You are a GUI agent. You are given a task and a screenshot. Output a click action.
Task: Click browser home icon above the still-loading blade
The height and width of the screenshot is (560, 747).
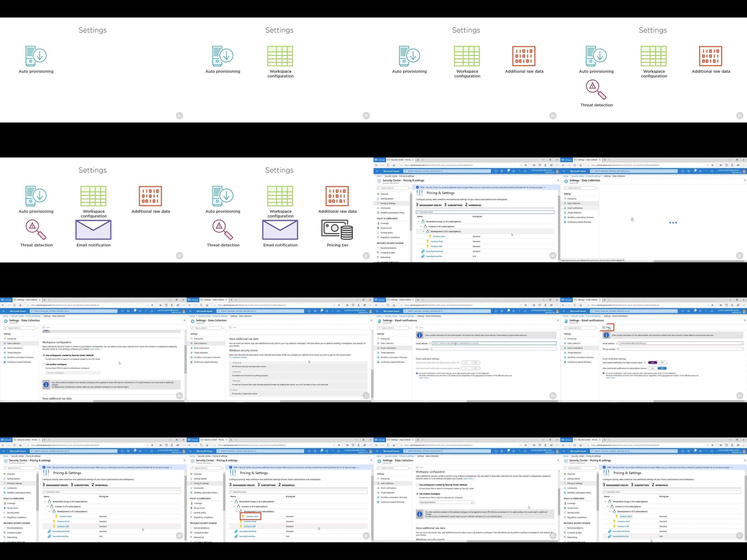click(x=581, y=165)
